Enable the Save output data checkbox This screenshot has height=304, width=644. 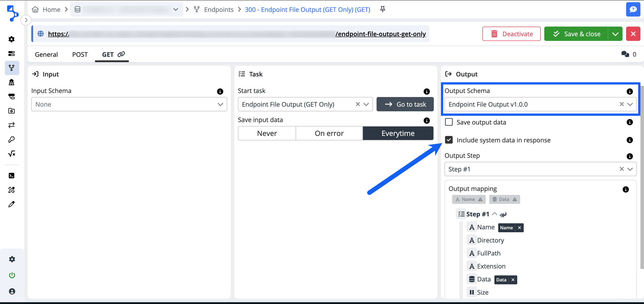(449, 122)
